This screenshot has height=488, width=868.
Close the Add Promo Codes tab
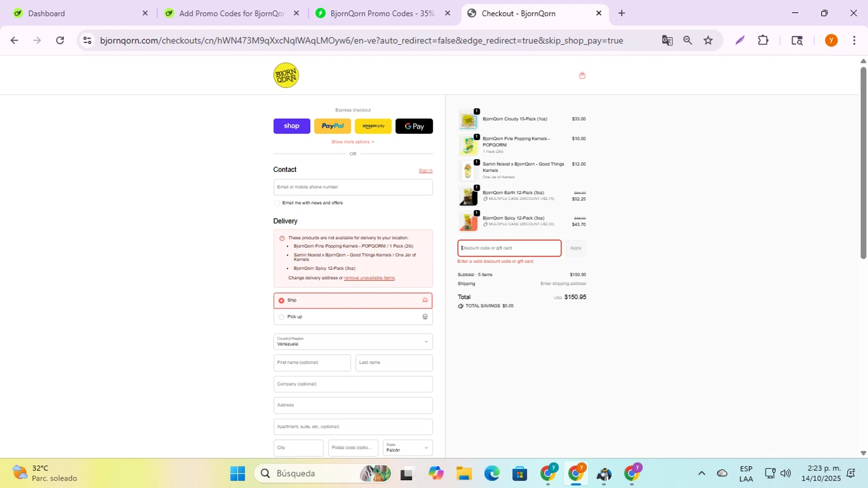tap(296, 13)
